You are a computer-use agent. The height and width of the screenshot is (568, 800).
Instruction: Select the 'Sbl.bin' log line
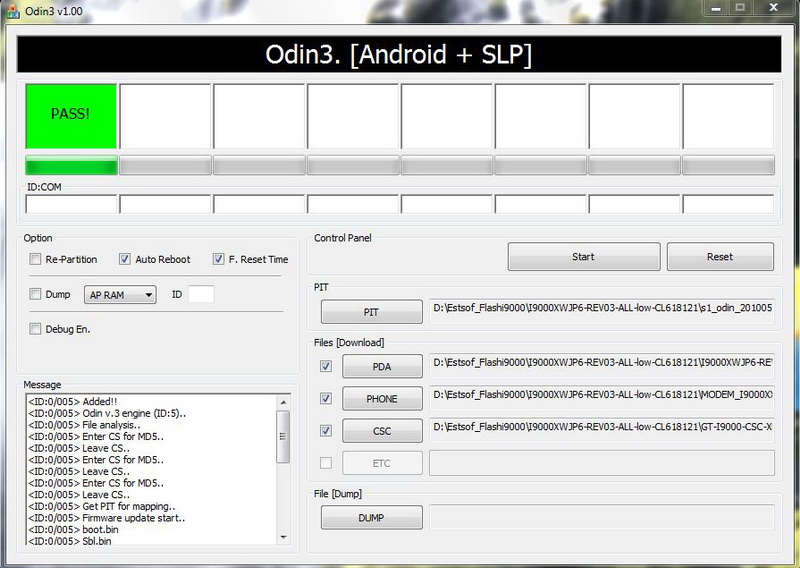point(70,541)
